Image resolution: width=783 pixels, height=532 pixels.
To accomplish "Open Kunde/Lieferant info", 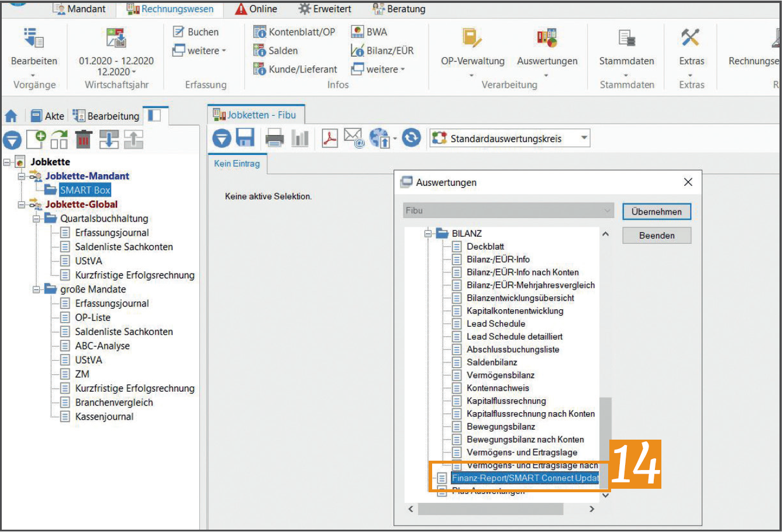I will click(295, 70).
